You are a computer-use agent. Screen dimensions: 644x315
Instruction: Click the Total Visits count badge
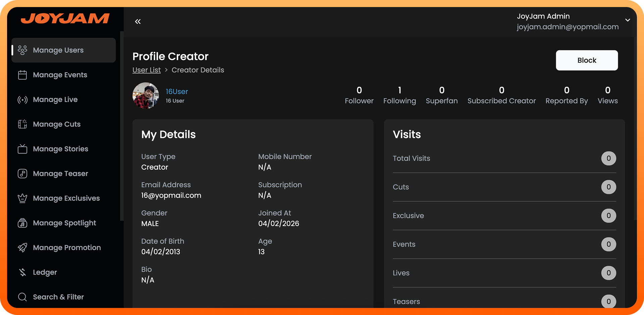[608, 159]
